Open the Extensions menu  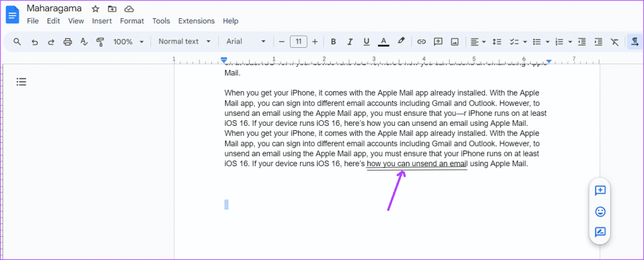[x=196, y=21]
